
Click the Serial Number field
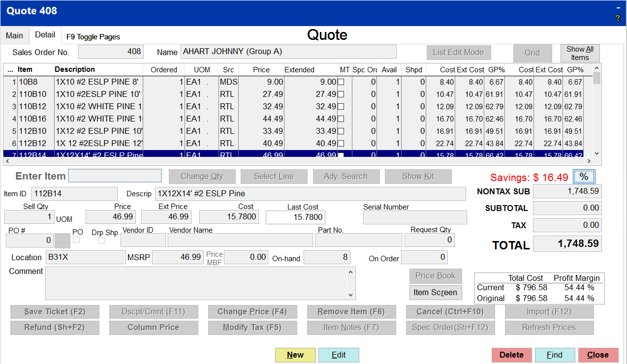tap(415, 217)
